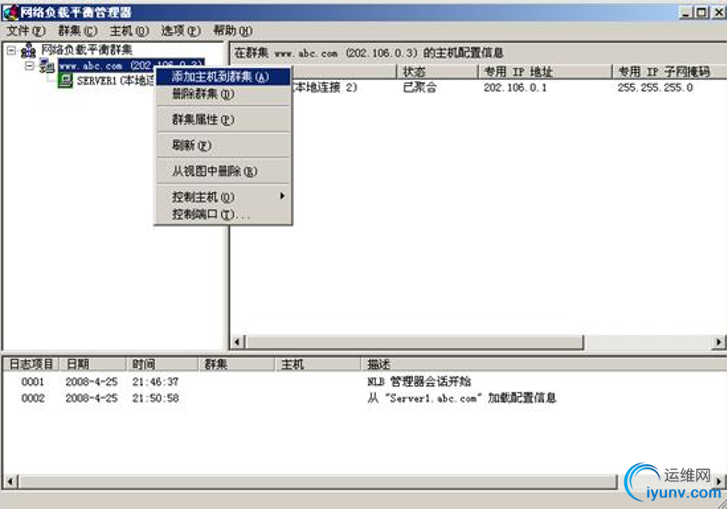Open the 群集(C) menu
727x509 pixels.
(x=77, y=31)
